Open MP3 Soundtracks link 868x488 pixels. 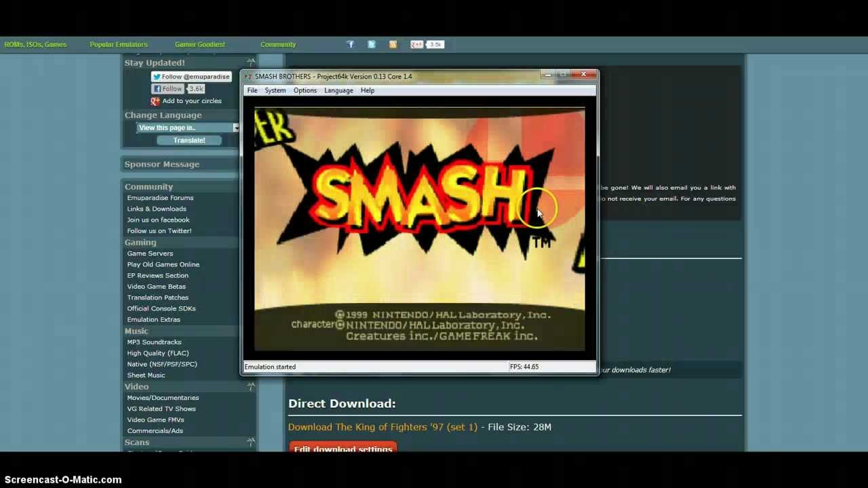154,342
